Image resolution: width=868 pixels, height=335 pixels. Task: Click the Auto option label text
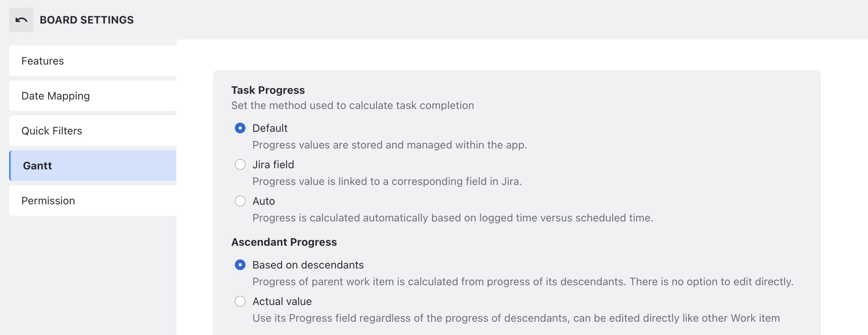point(264,201)
